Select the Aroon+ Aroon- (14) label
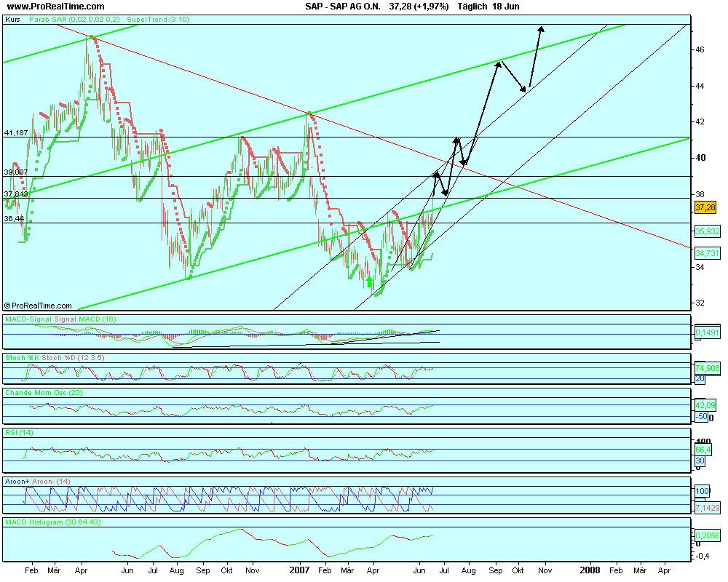This screenshot has width=728, height=582. 38,482
